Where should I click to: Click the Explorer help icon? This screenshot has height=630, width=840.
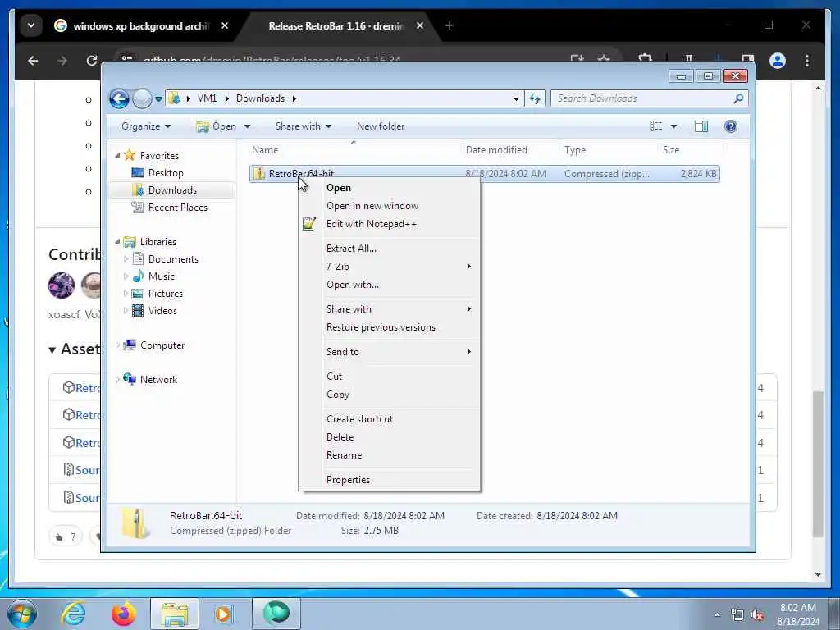730,126
